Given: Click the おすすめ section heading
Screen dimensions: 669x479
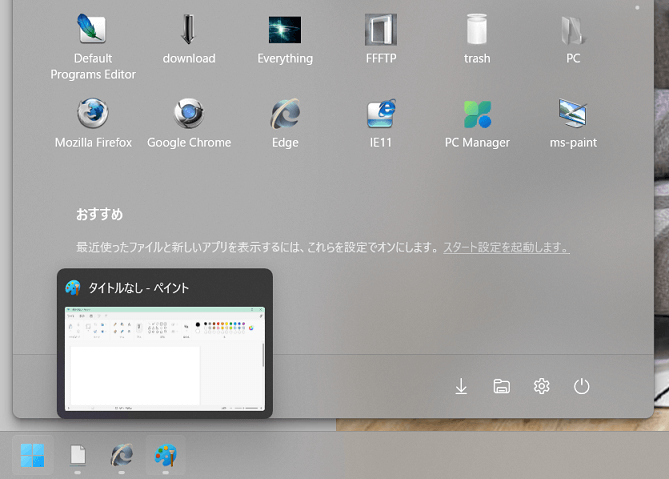Looking at the screenshot, I should coord(99,214).
